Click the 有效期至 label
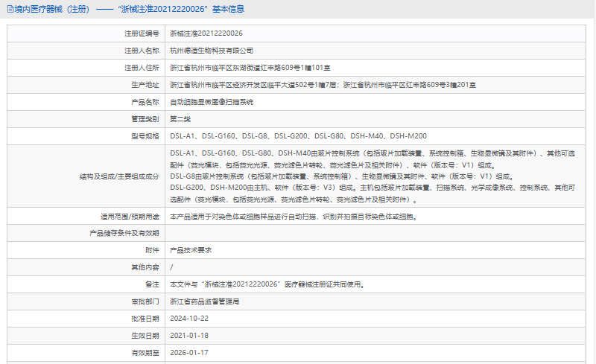Viewport: 596px width, 364px height. coord(145,353)
